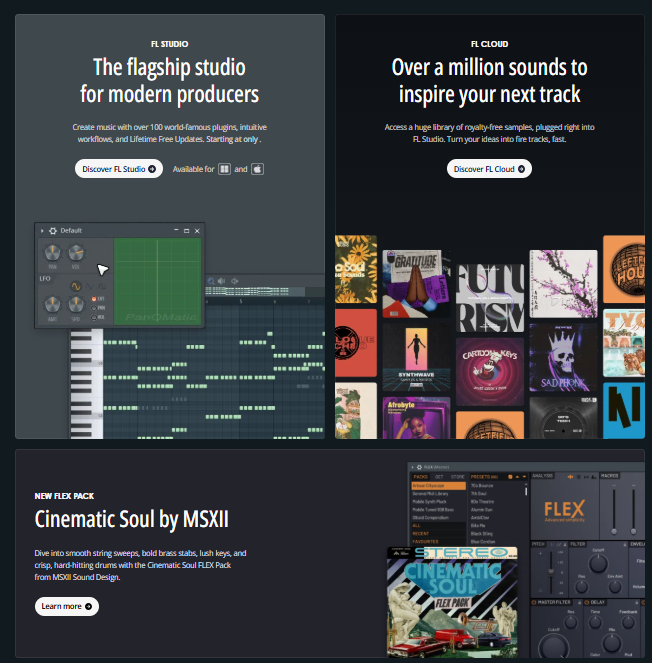The width and height of the screenshot is (652, 663).
Task: Click the PanOMatic green XY pad
Action: (157, 281)
